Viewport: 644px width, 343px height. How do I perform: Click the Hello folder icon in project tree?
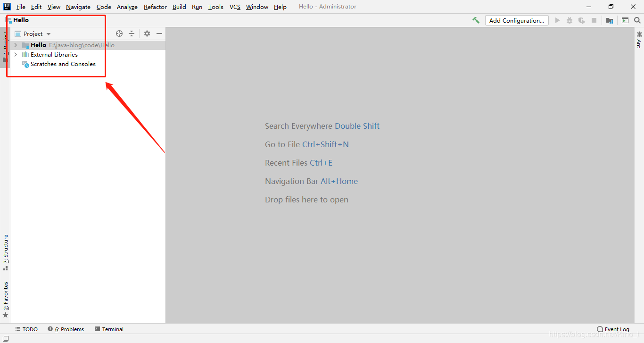[25, 45]
